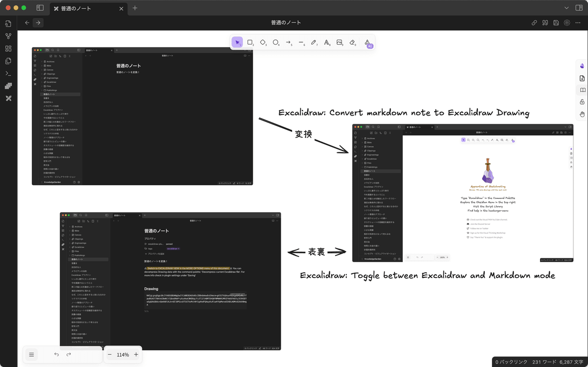Select the Diamond tool
588x367 pixels.
[263, 43]
